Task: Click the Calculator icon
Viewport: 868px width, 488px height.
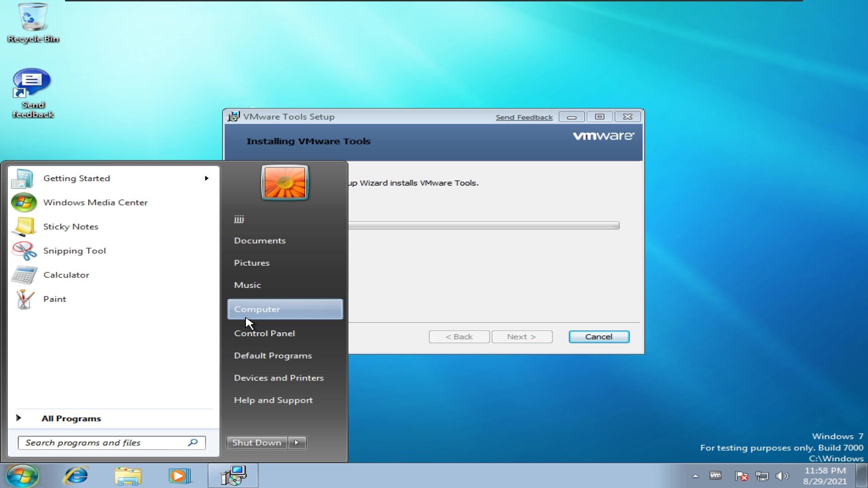Action: tap(24, 275)
